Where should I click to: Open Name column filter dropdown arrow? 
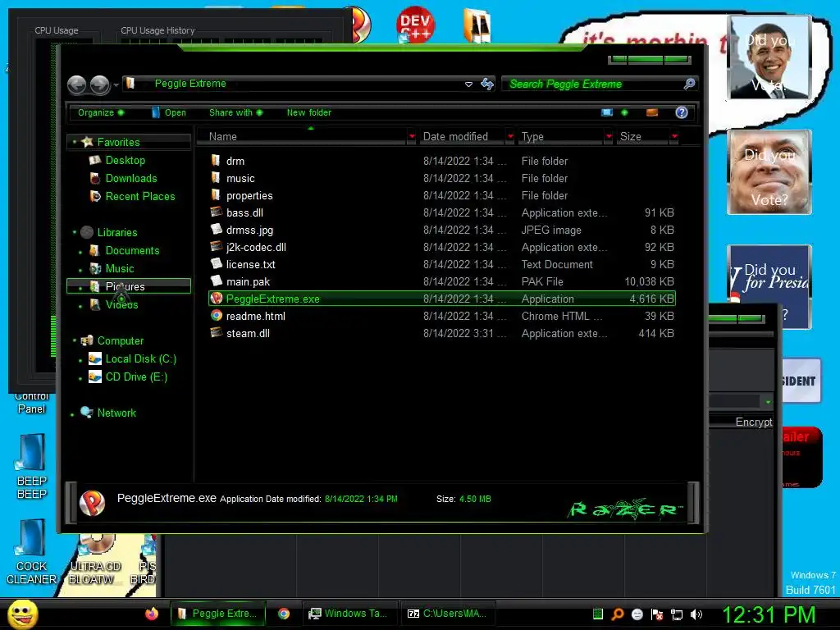click(412, 137)
